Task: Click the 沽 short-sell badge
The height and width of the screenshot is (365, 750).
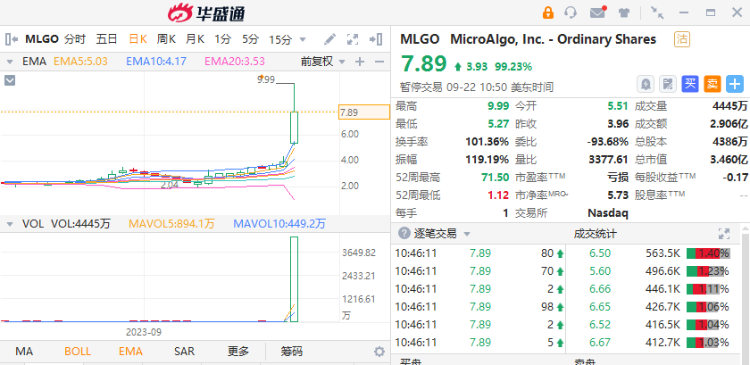Action: coord(682,39)
